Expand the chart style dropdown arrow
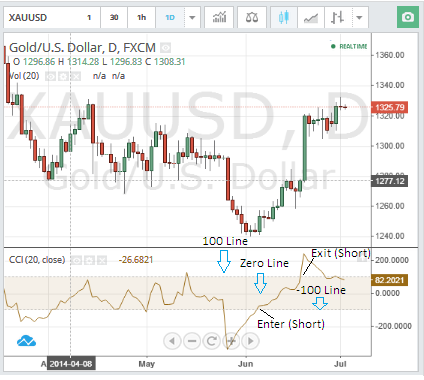Image resolution: width=424 pixels, height=380 pixels. tap(359, 17)
